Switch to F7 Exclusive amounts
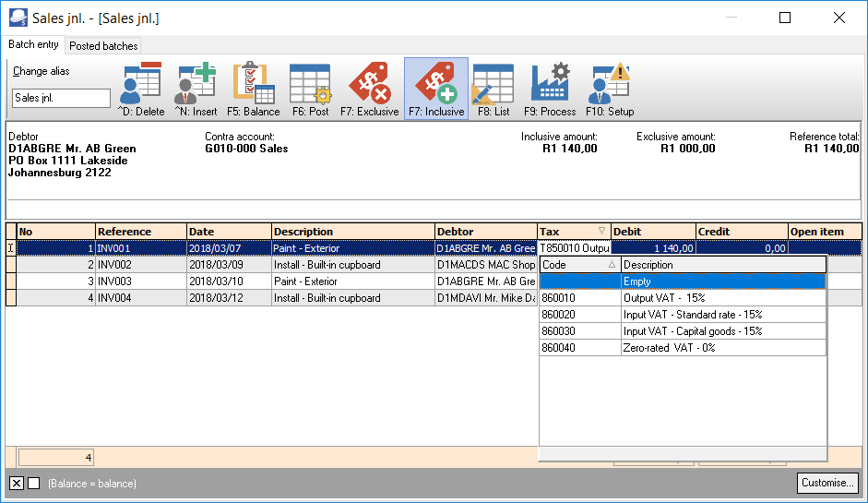This screenshot has width=868, height=503. pos(369,89)
